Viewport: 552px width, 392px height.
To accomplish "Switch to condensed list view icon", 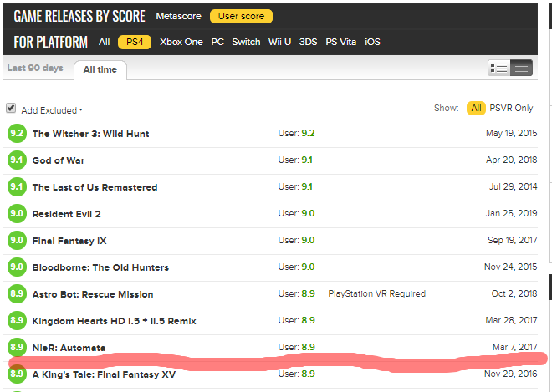I will [x=521, y=68].
